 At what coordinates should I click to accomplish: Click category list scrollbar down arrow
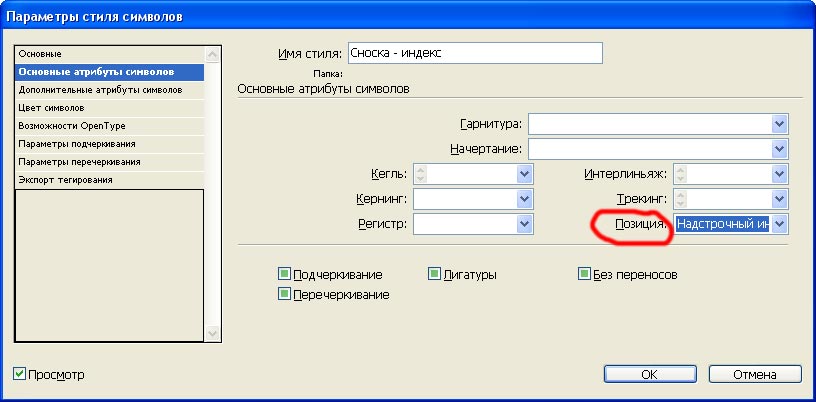click(213, 333)
